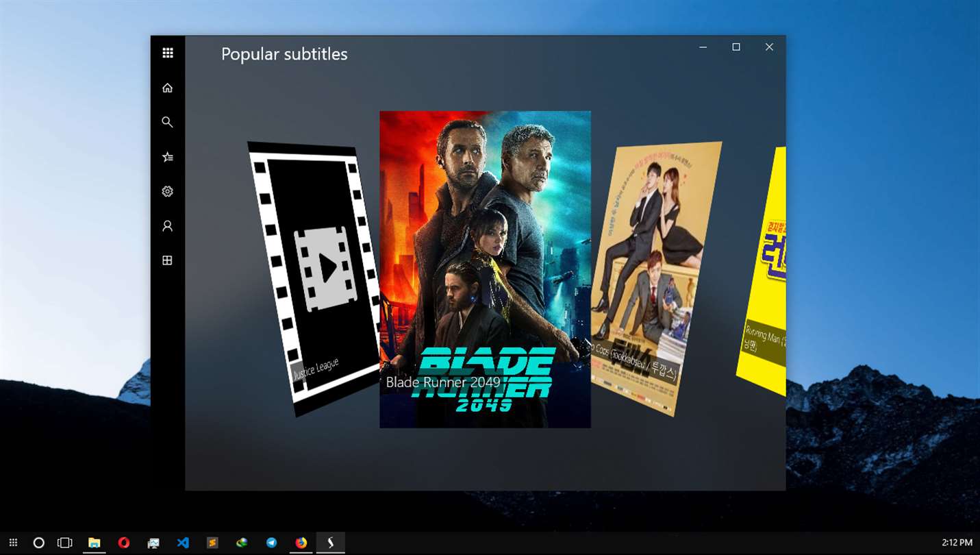Click the 2:12 PM taskbar clock
Screen dimensions: 980x555
pyautogui.click(x=957, y=543)
